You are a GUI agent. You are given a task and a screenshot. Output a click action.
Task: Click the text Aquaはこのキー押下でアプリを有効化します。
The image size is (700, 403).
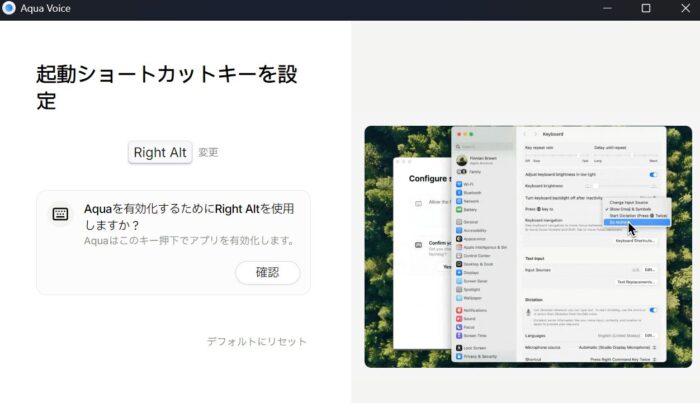click(x=191, y=241)
